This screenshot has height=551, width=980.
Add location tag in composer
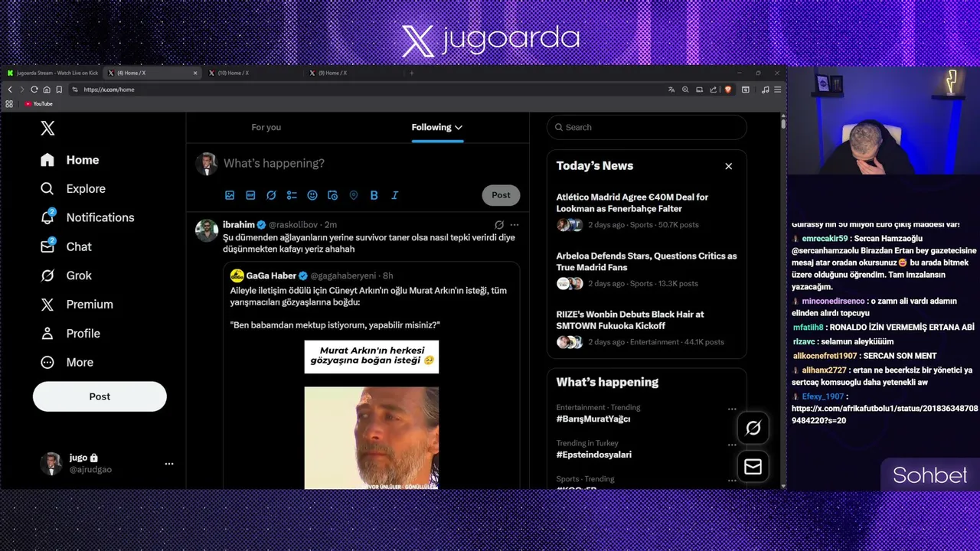tap(354, 195)
